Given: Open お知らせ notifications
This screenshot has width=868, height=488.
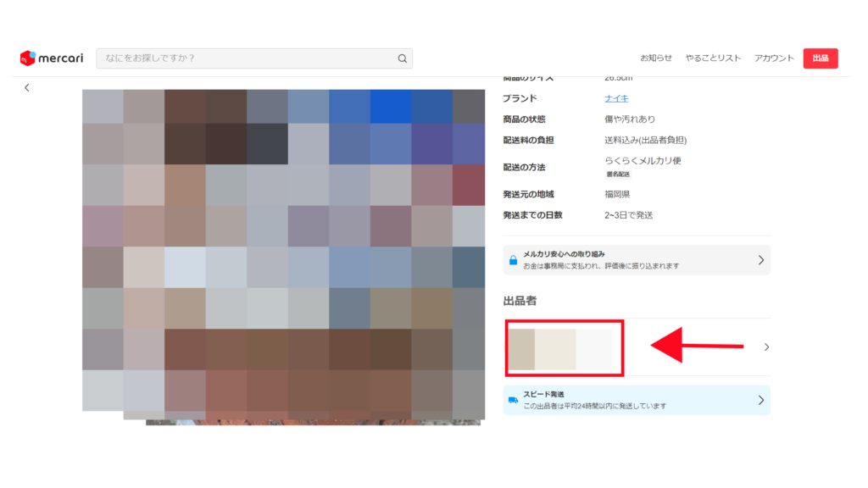Looking at the screenshot, I should 655,58.
